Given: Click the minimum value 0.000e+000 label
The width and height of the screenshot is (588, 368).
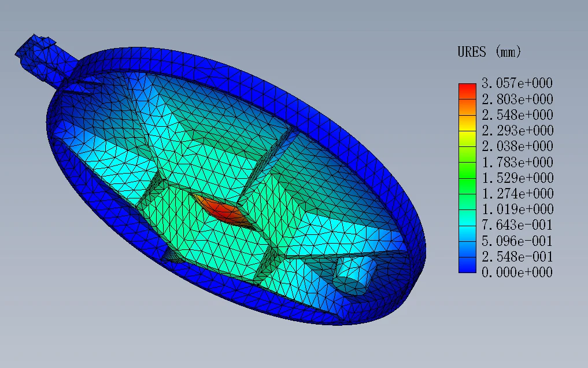Looking at the screenshot, I should (x=517, y=273).
